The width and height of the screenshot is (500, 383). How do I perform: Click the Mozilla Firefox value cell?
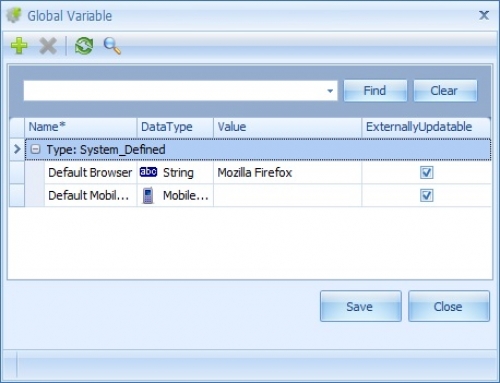287,172
